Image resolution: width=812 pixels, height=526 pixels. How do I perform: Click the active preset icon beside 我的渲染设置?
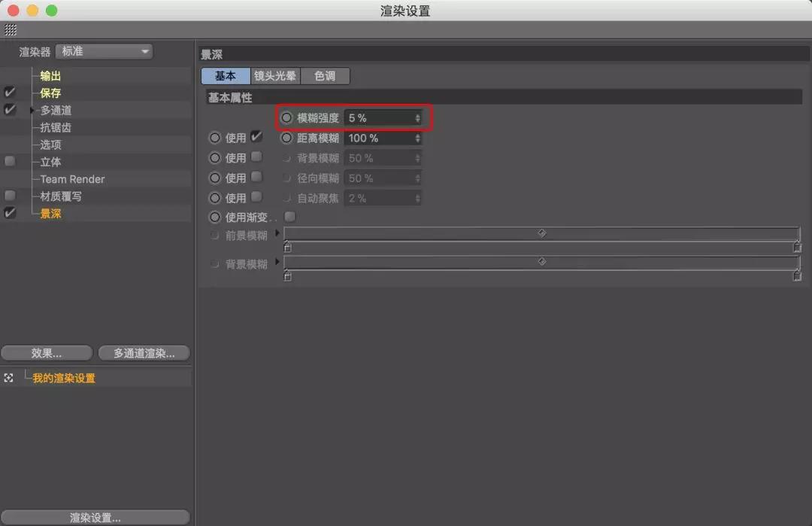tap(9, 378)
